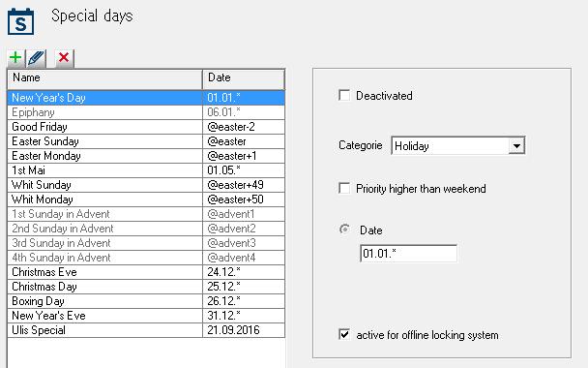Select the New Year's Day row
This screenshot has width=588, height=368.
pyautogui.click(x=146, y=98)
